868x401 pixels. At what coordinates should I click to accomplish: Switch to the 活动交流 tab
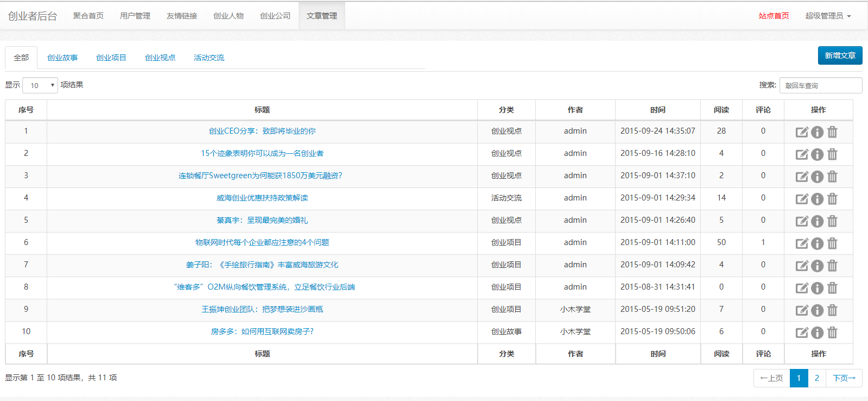[x=209, y=58]
